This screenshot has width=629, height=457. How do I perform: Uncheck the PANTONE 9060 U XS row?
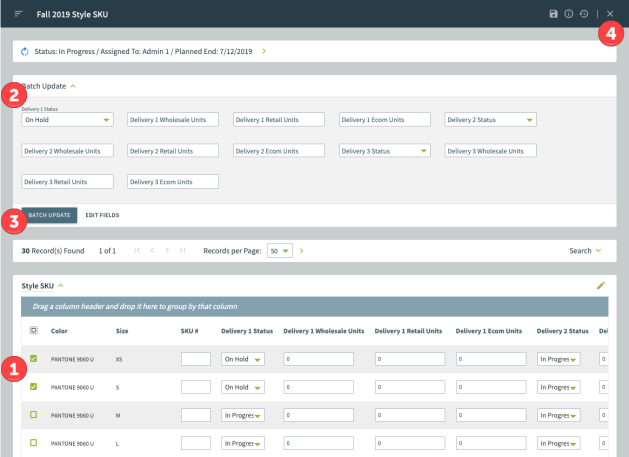click(34, 358)
